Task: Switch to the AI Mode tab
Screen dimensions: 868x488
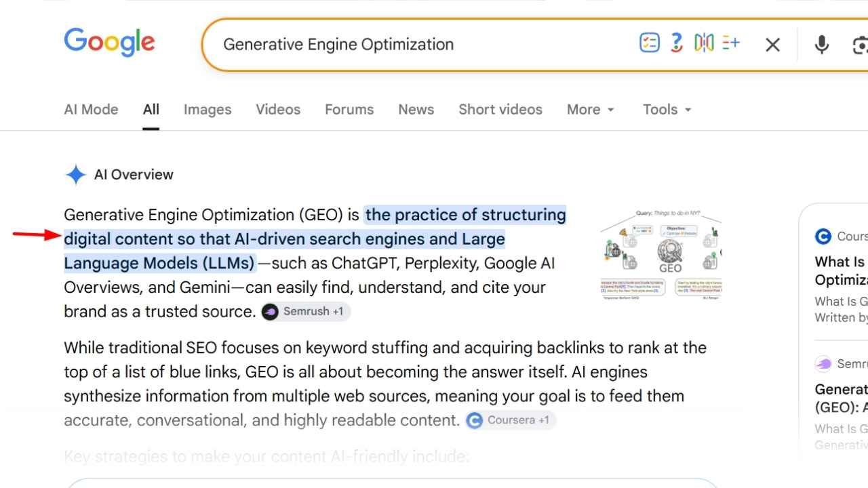Action: coord(91,109)
